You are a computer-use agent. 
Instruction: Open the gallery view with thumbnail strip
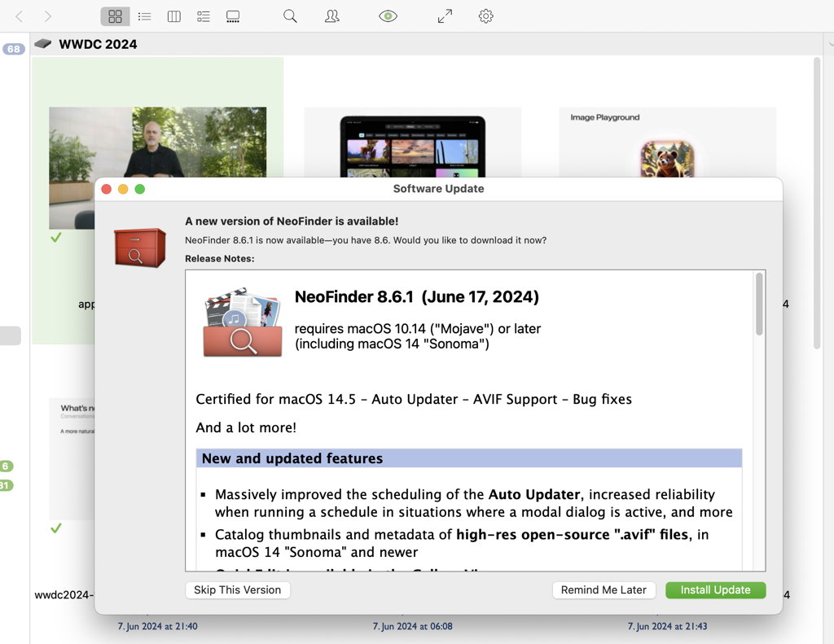pyautogui.click(x=232, y=15)
